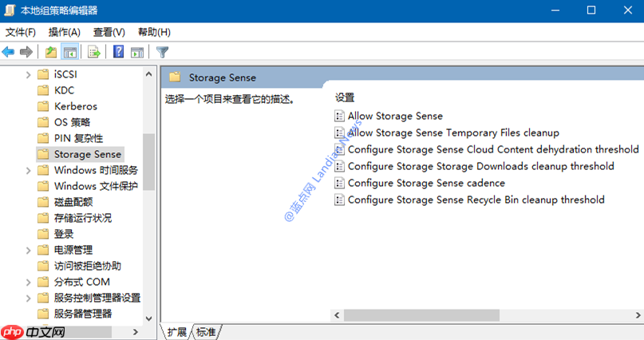This screenshot has height=340, width=644.
Task: Click the Back arrow toolbar icon
Action: (x=8, y=52)
